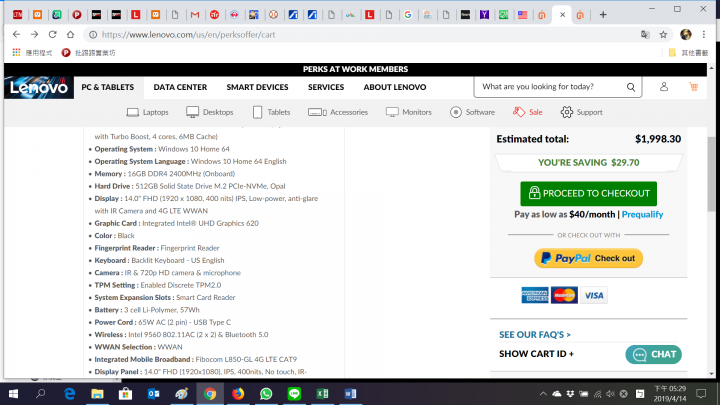Viewport: 720px width, 405px height.
Task: Click the search magnifier icon
Action: (631, 87)
